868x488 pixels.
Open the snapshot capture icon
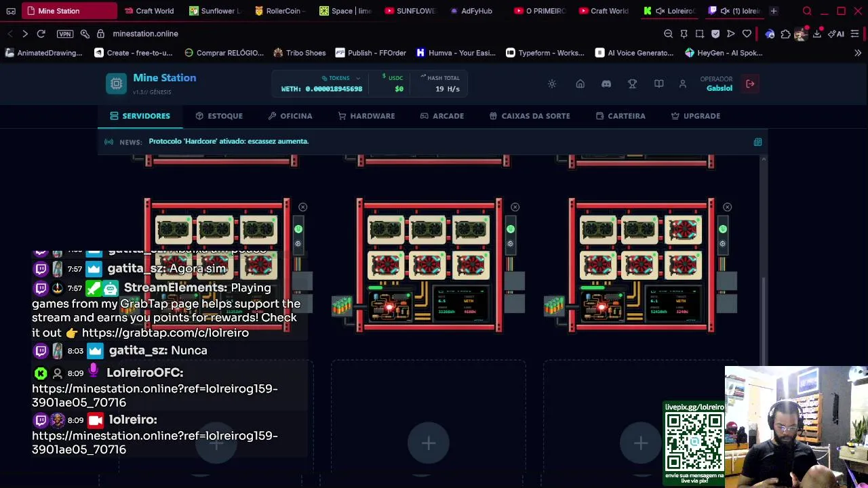[699, 33]
